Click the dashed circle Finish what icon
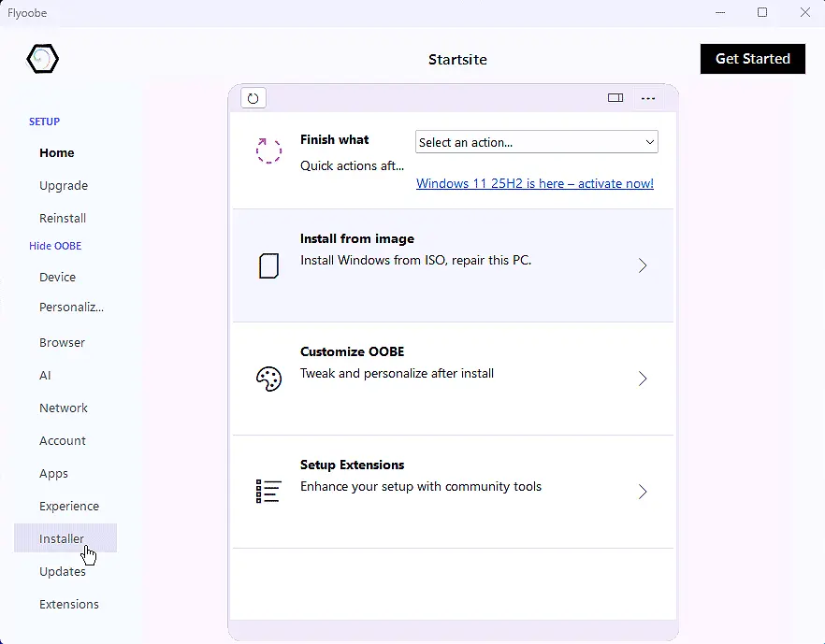 268,151
